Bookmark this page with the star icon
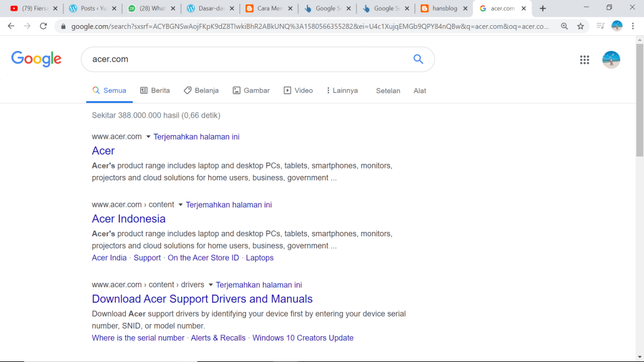The image size is (644, 362). click(580, 26)
